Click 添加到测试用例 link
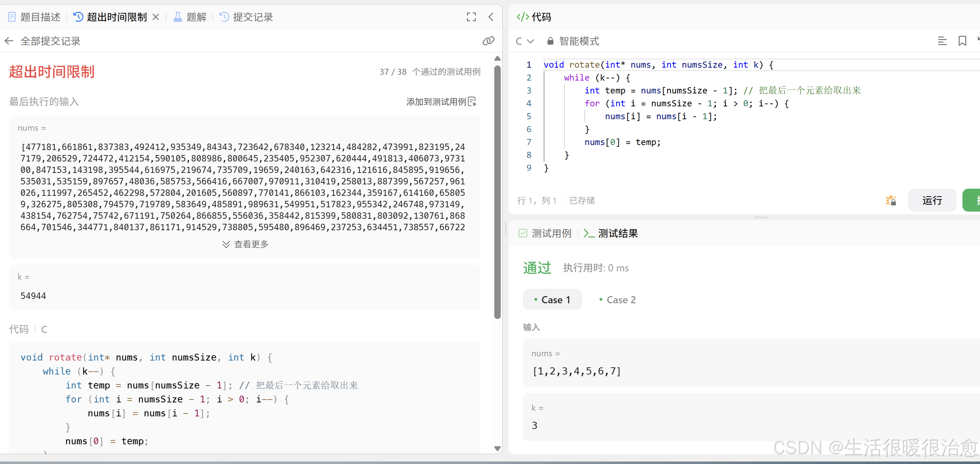The height and width of the screenshot is (464, 980). click(x=436, y=102)
